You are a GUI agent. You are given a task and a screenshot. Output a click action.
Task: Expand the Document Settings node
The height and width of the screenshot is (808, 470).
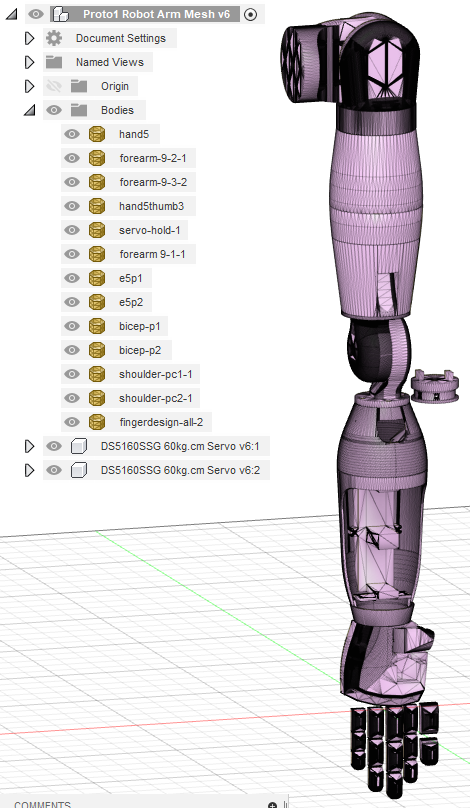coord(29,38)
